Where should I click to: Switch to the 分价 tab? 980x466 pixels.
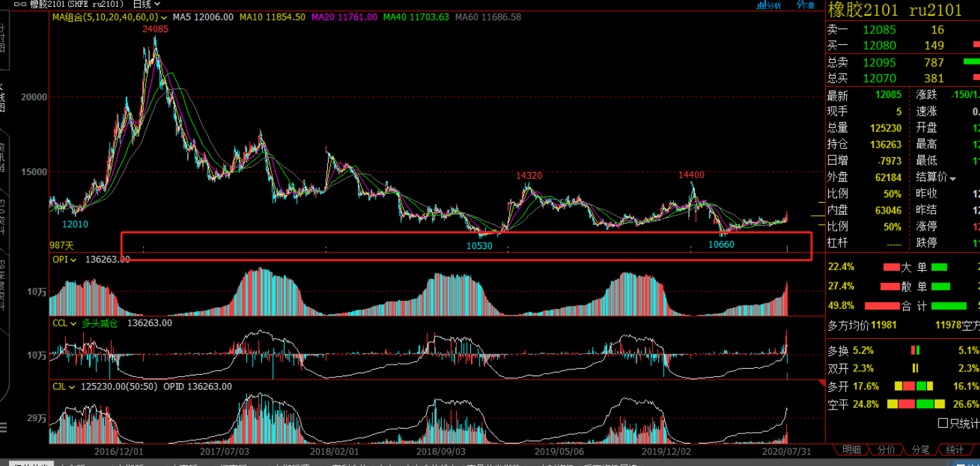tap(885, 450)
